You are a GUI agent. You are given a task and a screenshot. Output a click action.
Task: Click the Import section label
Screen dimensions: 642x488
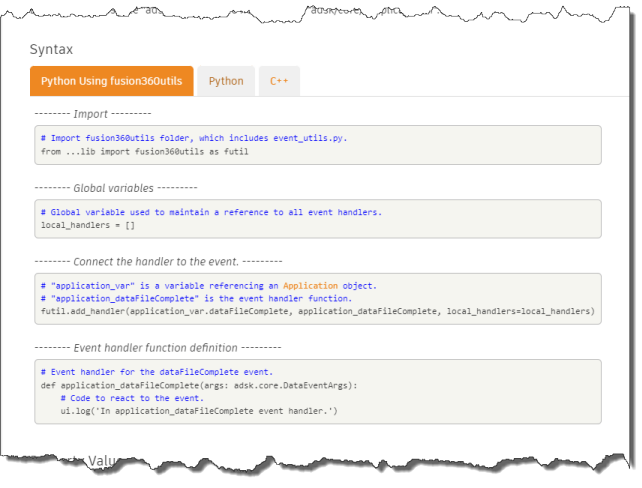[x=93, y=114]
